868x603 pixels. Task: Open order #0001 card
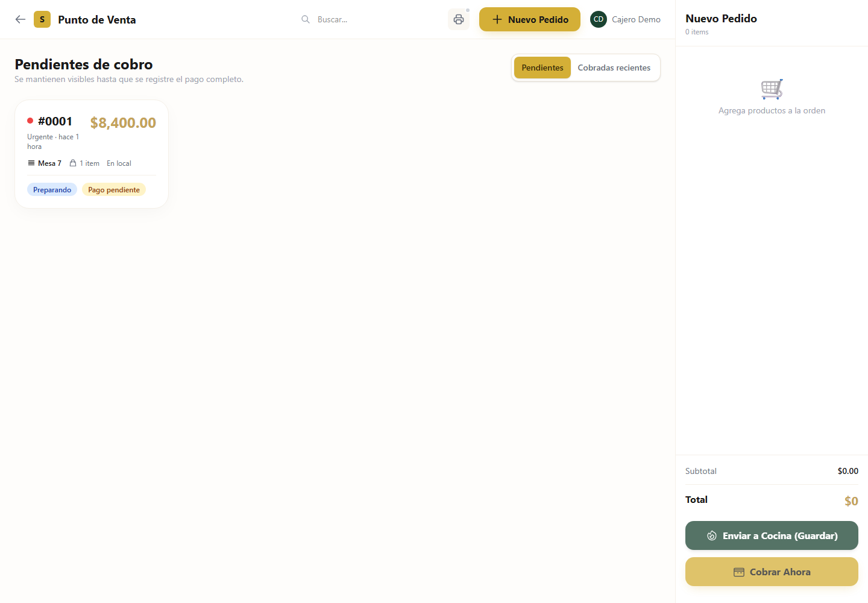[92, 154]
